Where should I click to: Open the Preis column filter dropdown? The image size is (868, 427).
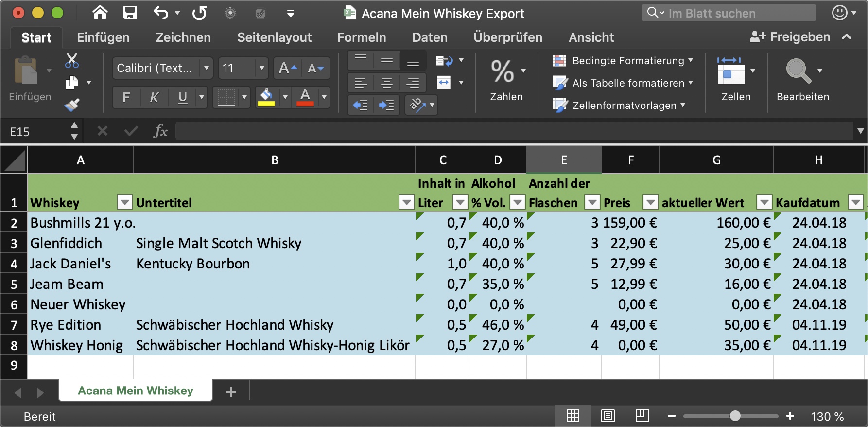point(650,201)
